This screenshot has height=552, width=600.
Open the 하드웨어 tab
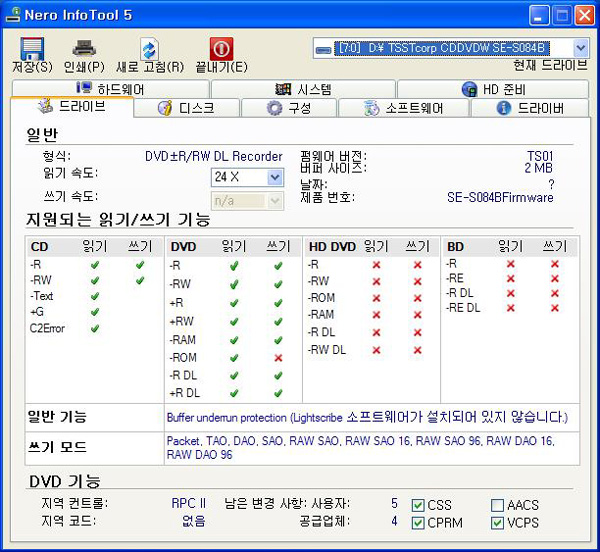coord(111,89)
